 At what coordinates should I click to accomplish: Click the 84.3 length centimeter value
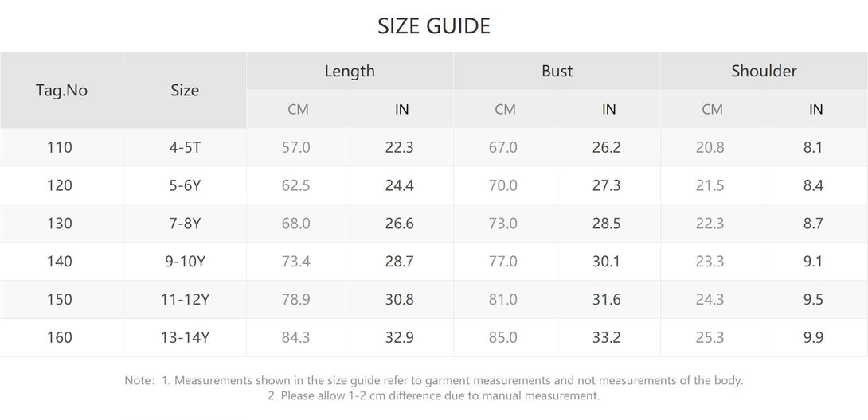[x=296, y=338]
